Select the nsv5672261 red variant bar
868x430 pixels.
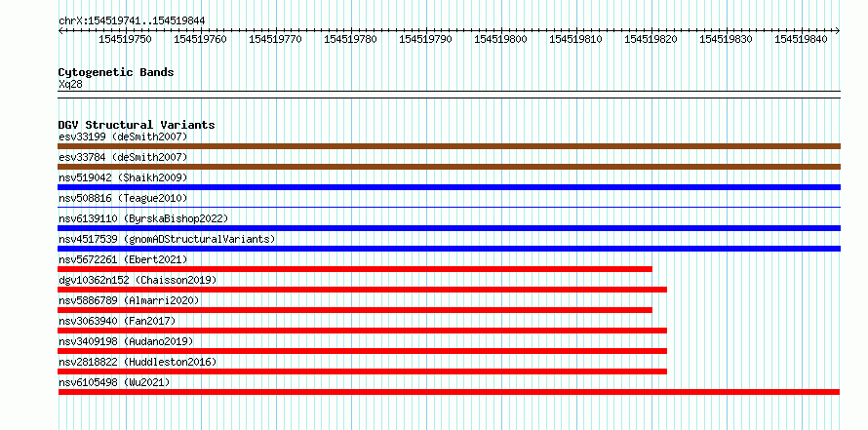pos(355,269)
